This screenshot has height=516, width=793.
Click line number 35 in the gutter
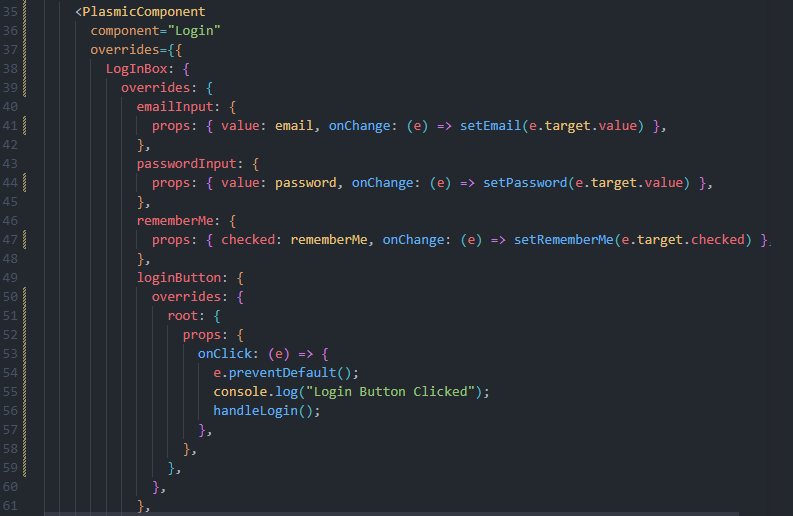point(11,12)
